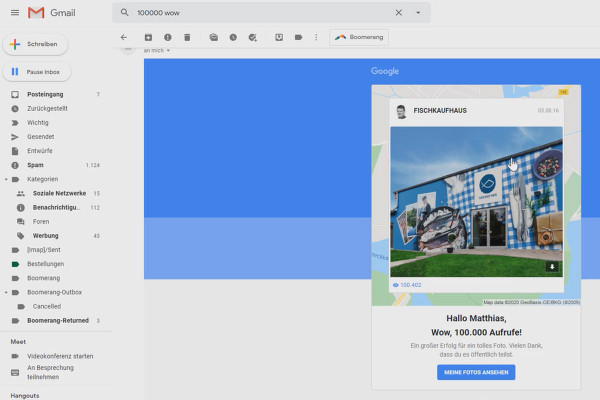Delete the email with trash icon

(187, 37)
